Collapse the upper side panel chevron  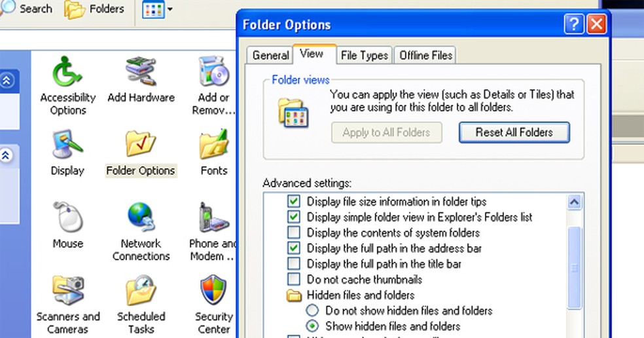7,80
